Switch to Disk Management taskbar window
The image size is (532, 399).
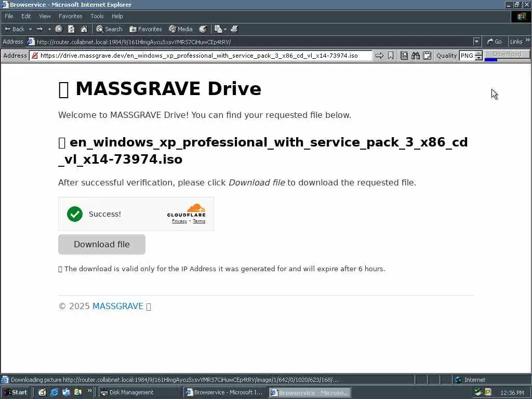click(x=140, y=392)
